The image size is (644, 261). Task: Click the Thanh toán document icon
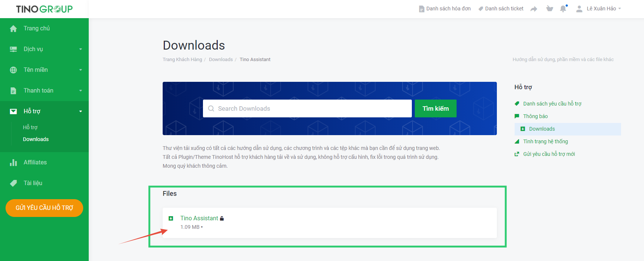pos(13,91)
